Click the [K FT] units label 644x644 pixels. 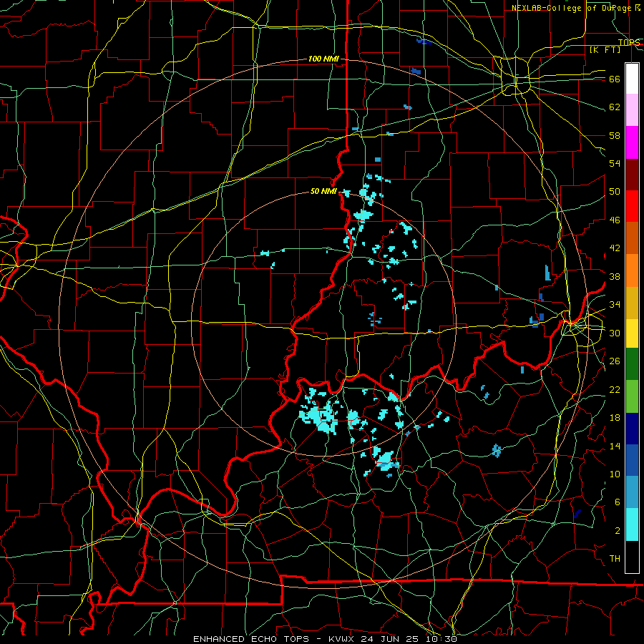coord(605,49)
